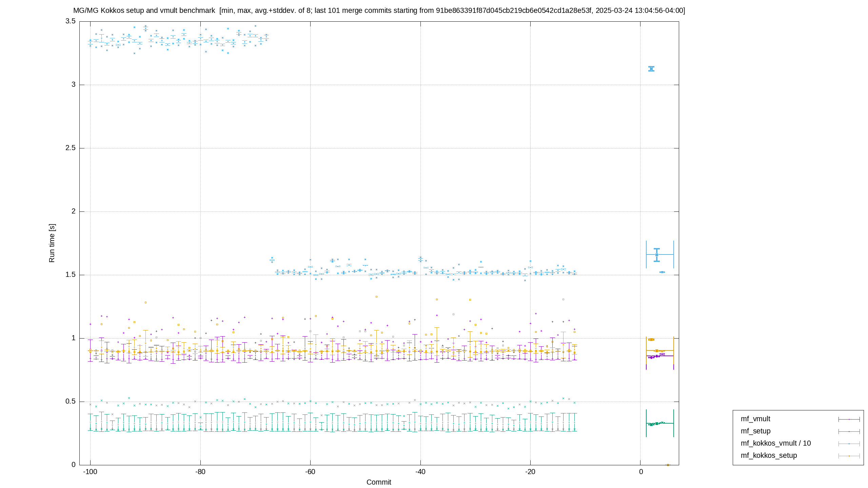Click the 1.5 y-axis tick label

click(x=70, y=274)
